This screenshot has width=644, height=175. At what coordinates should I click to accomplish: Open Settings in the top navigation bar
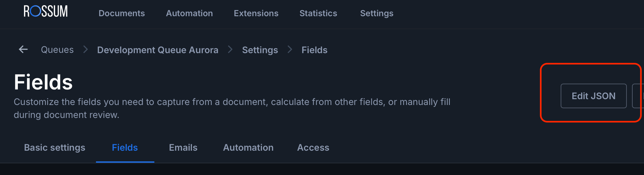point(376,13)
